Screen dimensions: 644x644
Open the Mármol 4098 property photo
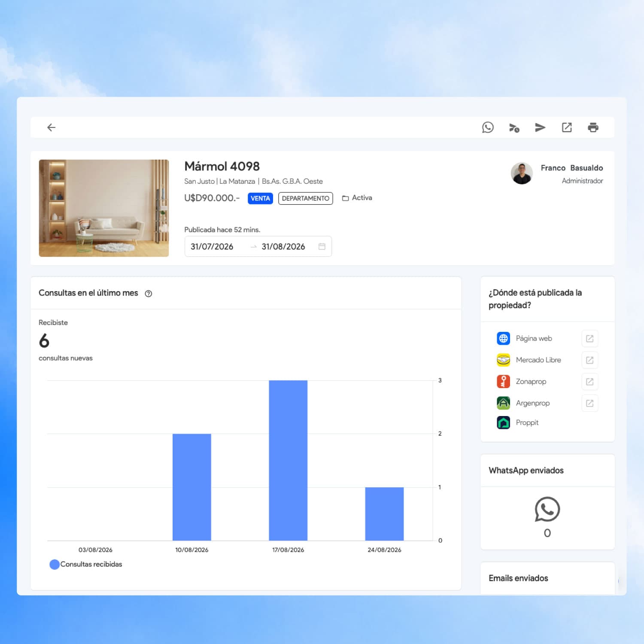pos(104,208)
